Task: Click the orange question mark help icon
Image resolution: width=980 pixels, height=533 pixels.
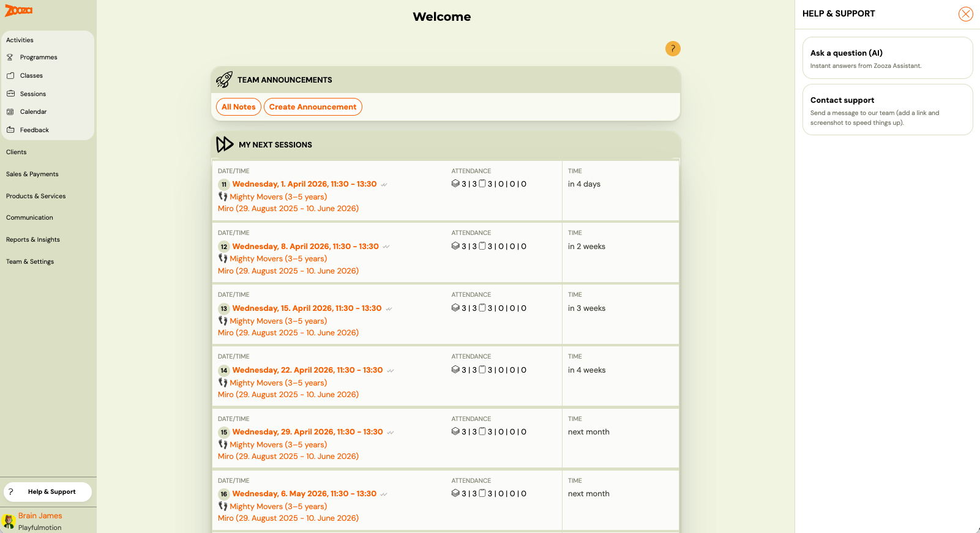Action: pyautogui.click(x=673, y=48)
